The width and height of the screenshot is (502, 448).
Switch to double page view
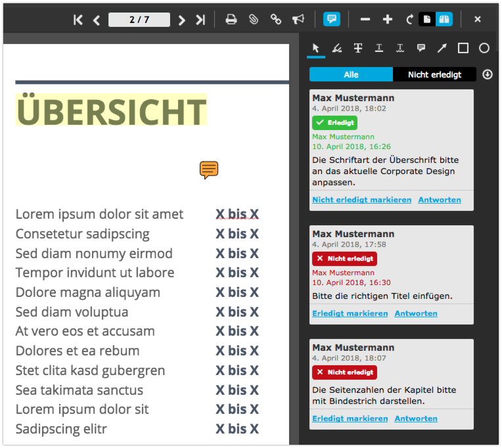(x=444, y=20)
